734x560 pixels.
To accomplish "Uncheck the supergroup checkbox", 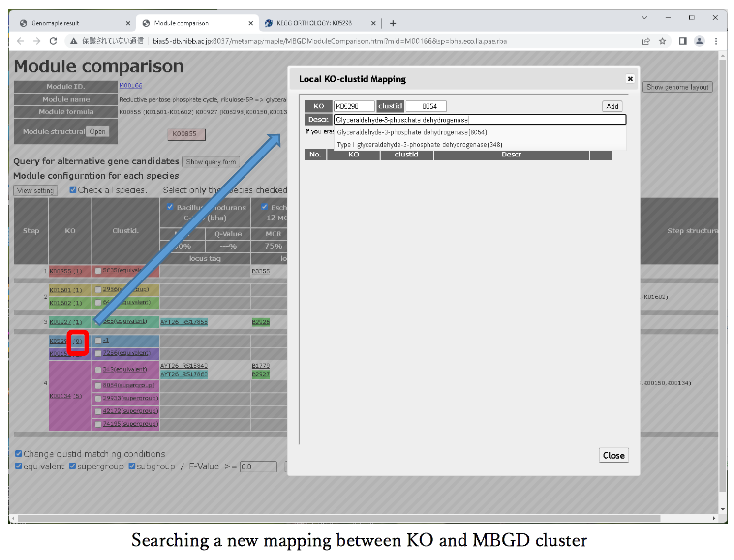I will click(72, 466).
